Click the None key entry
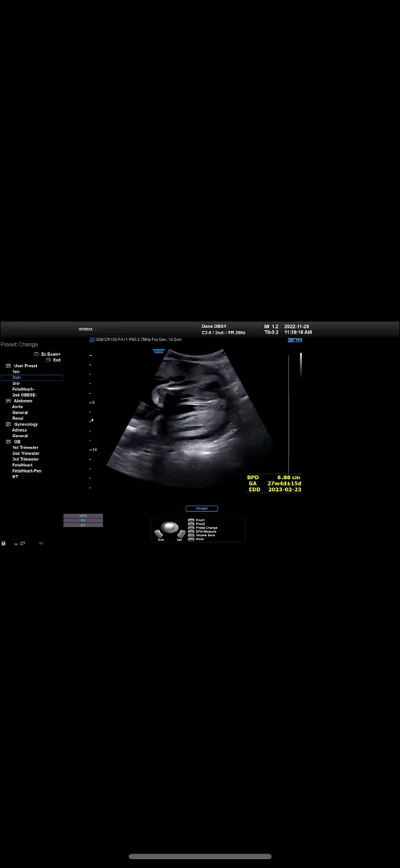 point(197,539)
